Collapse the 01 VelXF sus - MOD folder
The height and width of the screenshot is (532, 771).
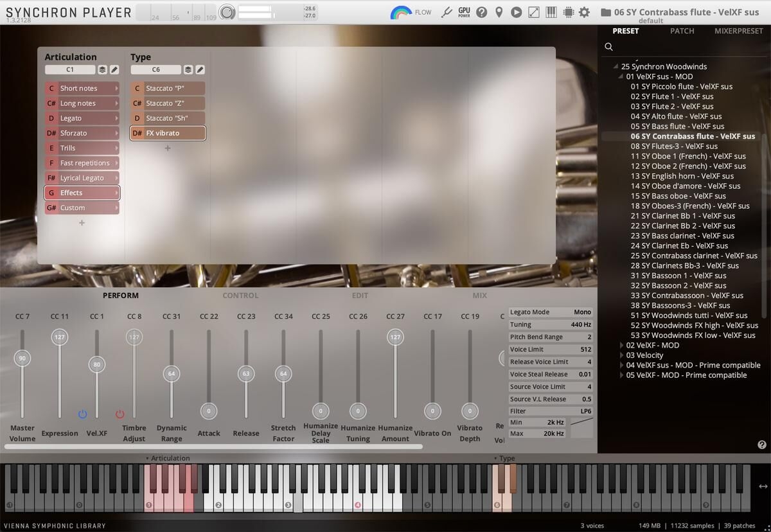pos(621,76)
